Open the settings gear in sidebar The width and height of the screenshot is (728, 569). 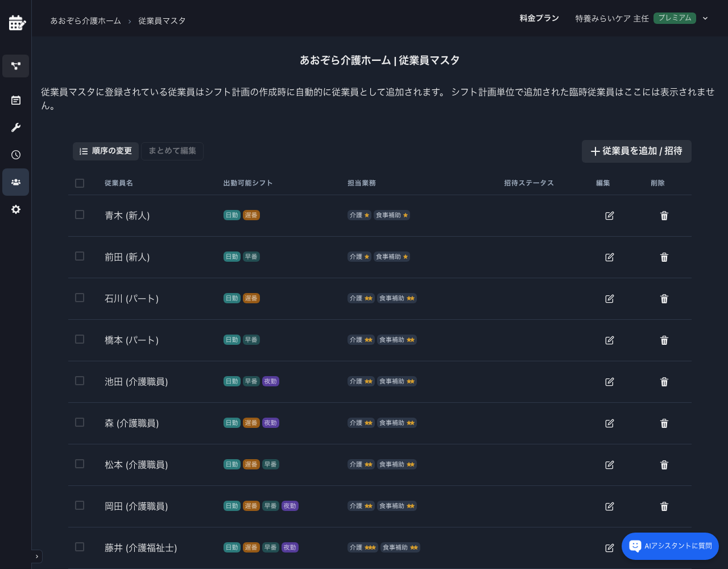(15, 209)
